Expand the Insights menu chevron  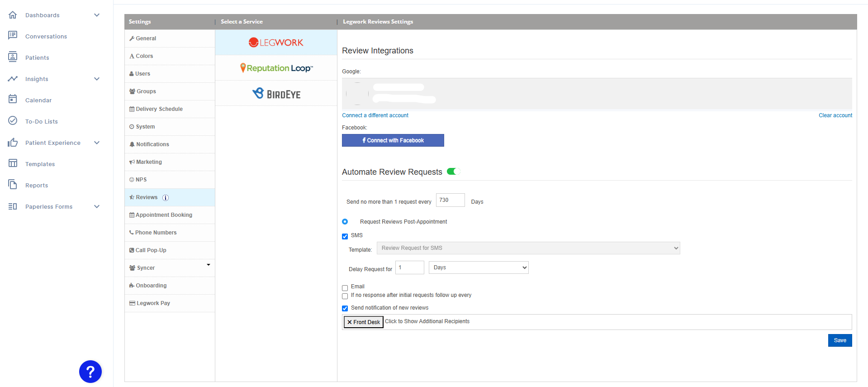click(x=97, y=79)
